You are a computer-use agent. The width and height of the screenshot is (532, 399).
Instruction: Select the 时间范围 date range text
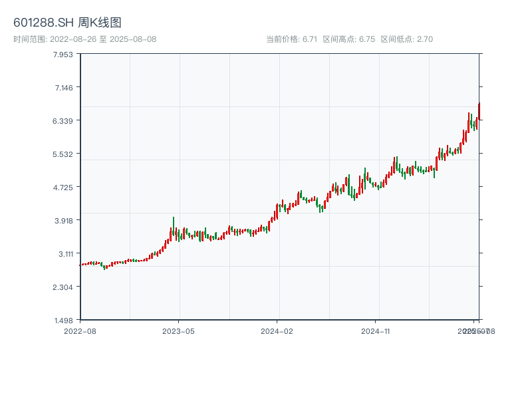pos(84,39)
